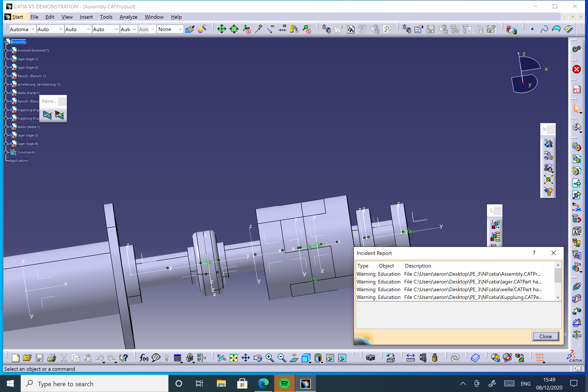Click the anchor Fix Component icon
Viewport: 588px width, 392px height.
(576, 334)
